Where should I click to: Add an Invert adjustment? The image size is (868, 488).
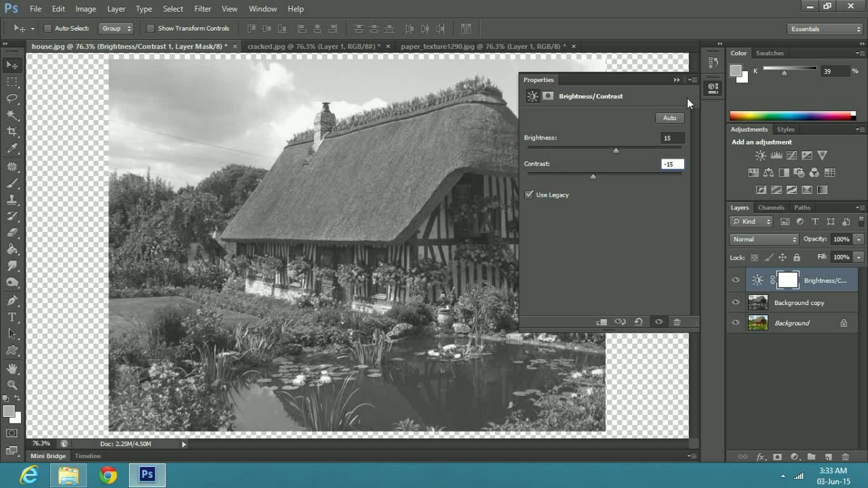tap(761, 190)
